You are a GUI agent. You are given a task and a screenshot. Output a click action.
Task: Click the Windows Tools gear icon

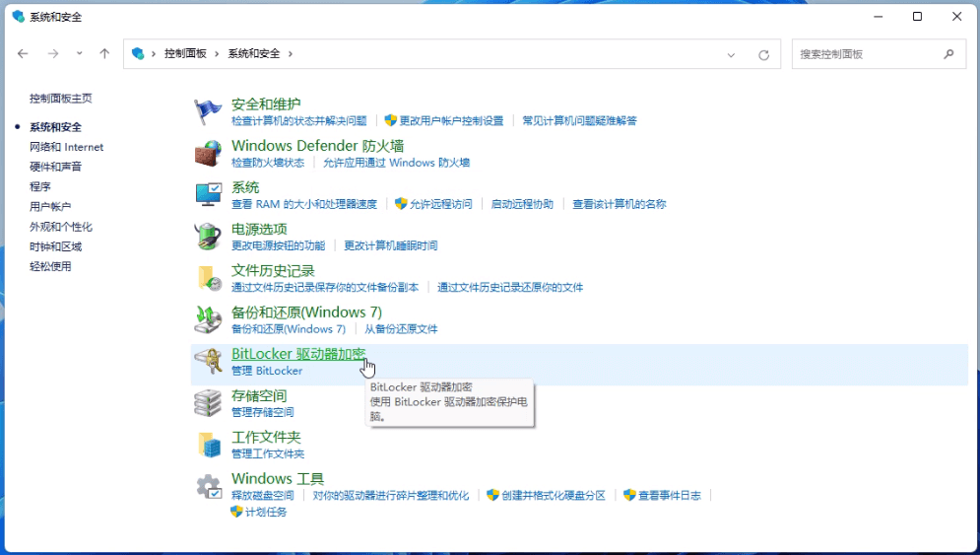point(208,486)
